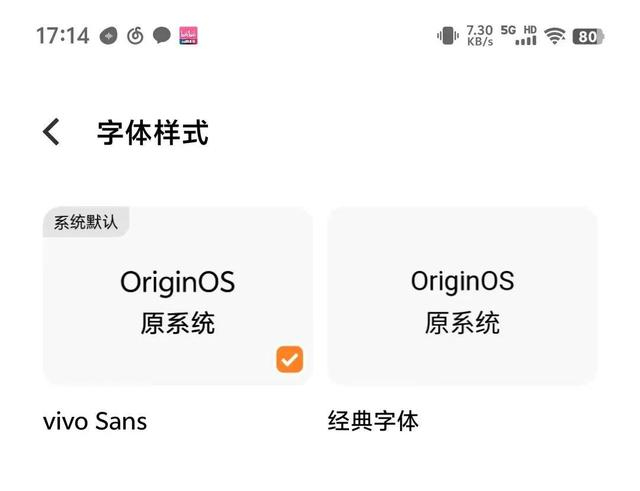Tap the back arrow icon
Viewport: 640px width, 491px height.
[52, 132]
